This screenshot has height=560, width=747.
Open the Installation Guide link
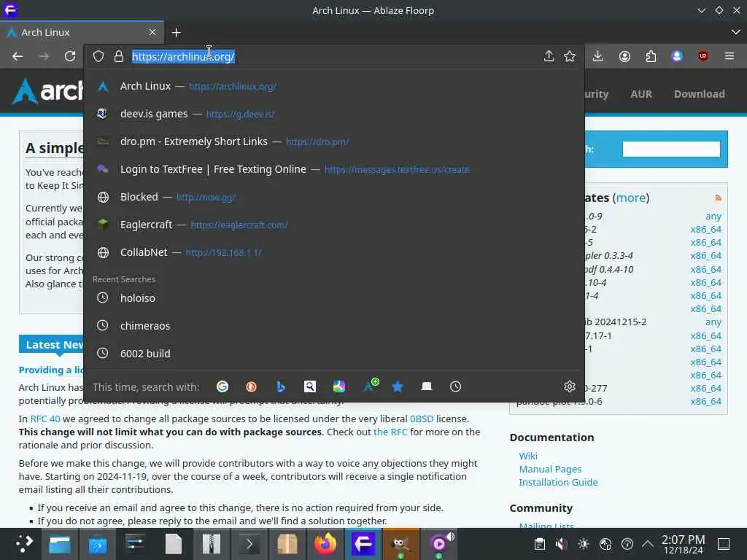tap(558, 482)
